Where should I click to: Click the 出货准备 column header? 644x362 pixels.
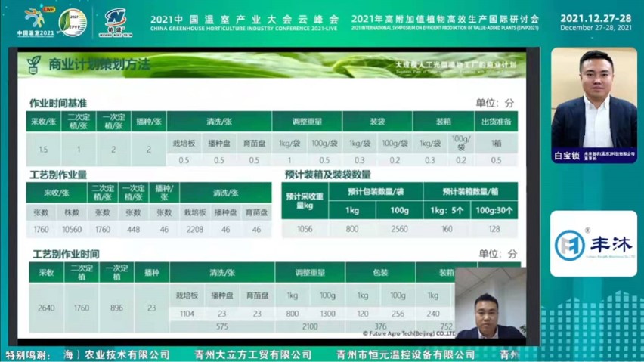pos(496,121)
